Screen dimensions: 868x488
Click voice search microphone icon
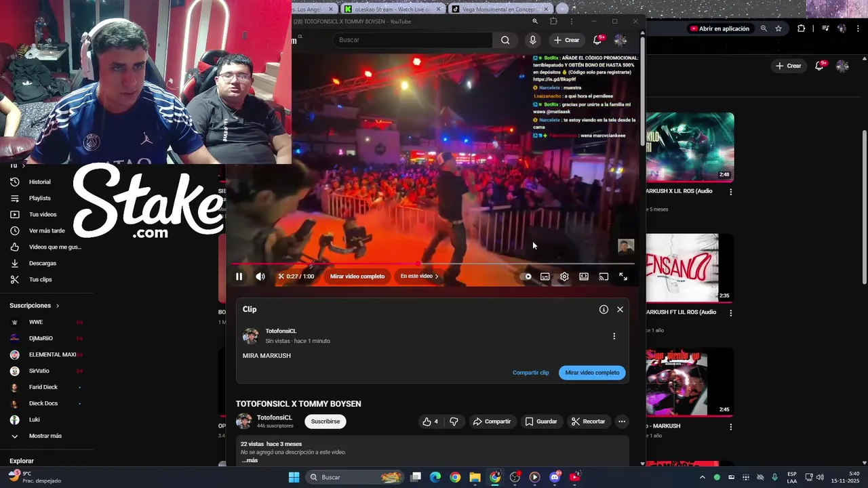tap(533, 40)
